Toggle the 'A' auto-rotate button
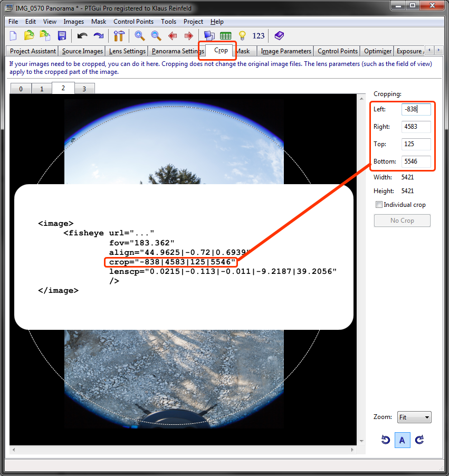 pos(402,440)
